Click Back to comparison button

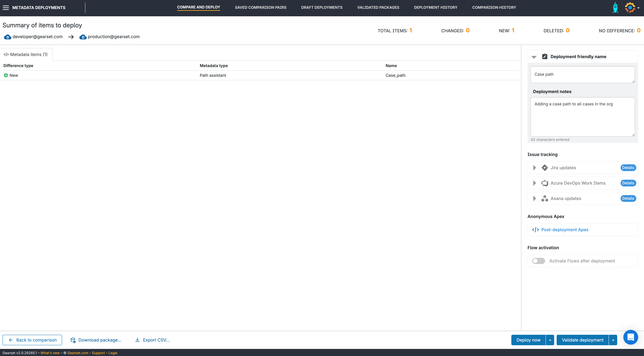coord(32,340)
